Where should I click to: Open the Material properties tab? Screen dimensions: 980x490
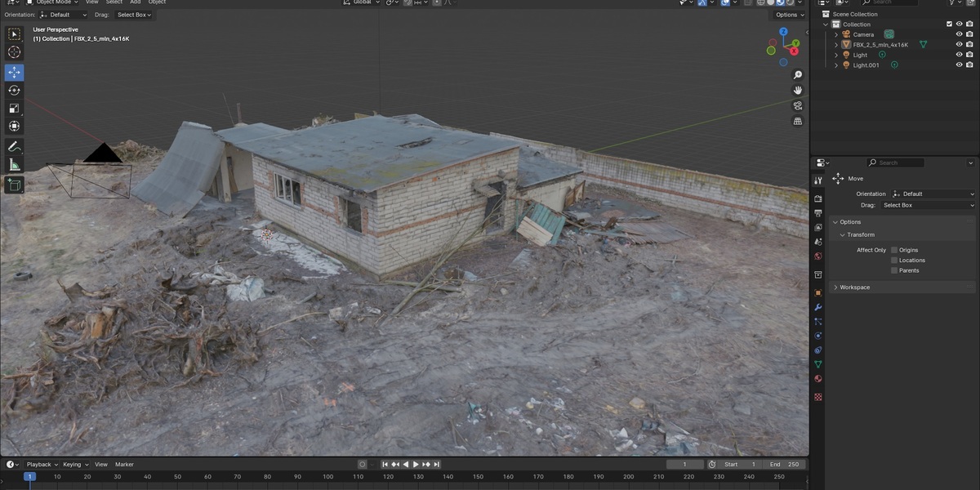tap(818, 379)
